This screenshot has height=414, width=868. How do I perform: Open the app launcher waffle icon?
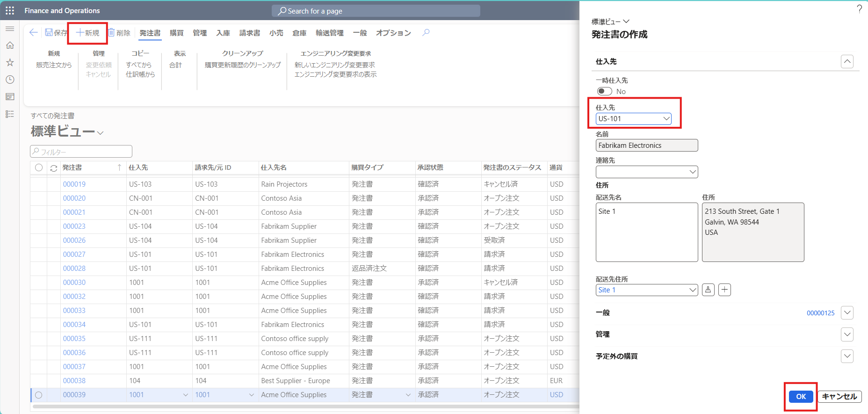(x=10, y=10)
